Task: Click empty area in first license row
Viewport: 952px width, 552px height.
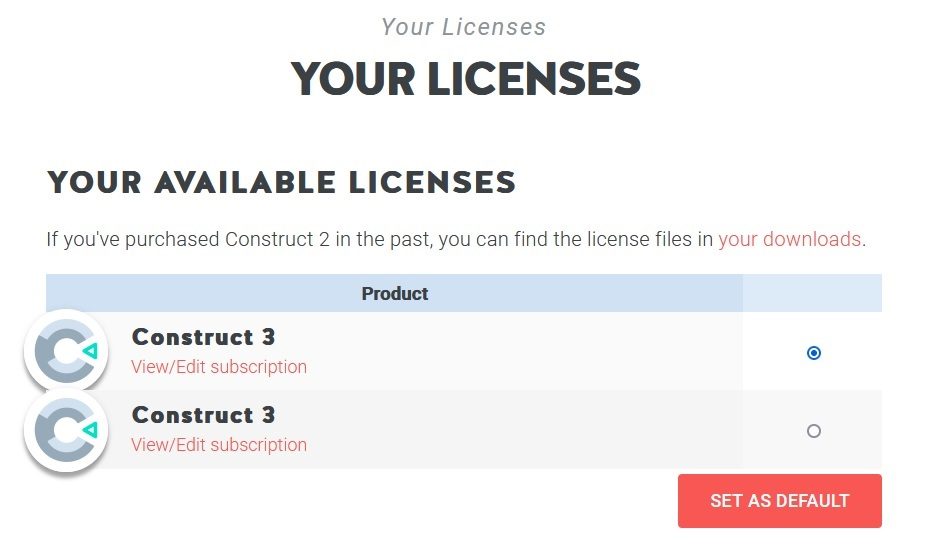Action: coord(522,352)
